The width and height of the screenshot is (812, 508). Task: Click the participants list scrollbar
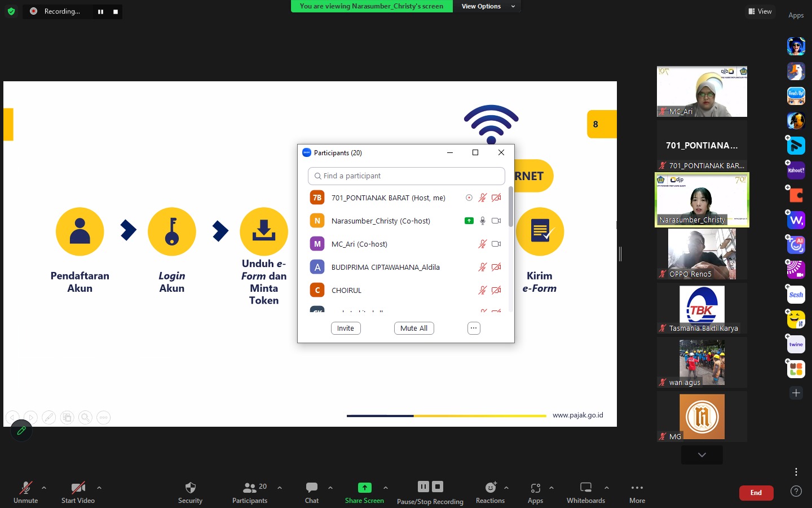pos(511,207)
